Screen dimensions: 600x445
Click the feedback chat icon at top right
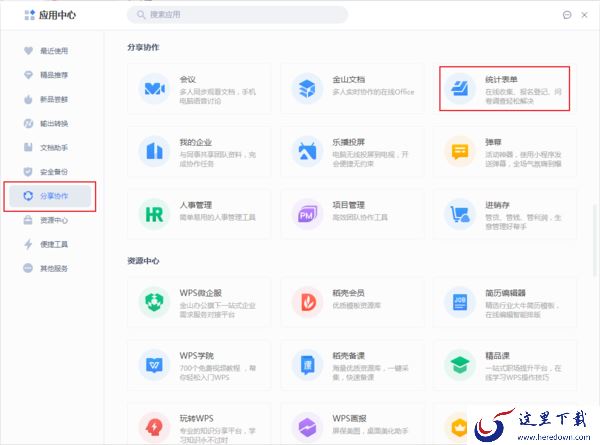click(567, 15)
